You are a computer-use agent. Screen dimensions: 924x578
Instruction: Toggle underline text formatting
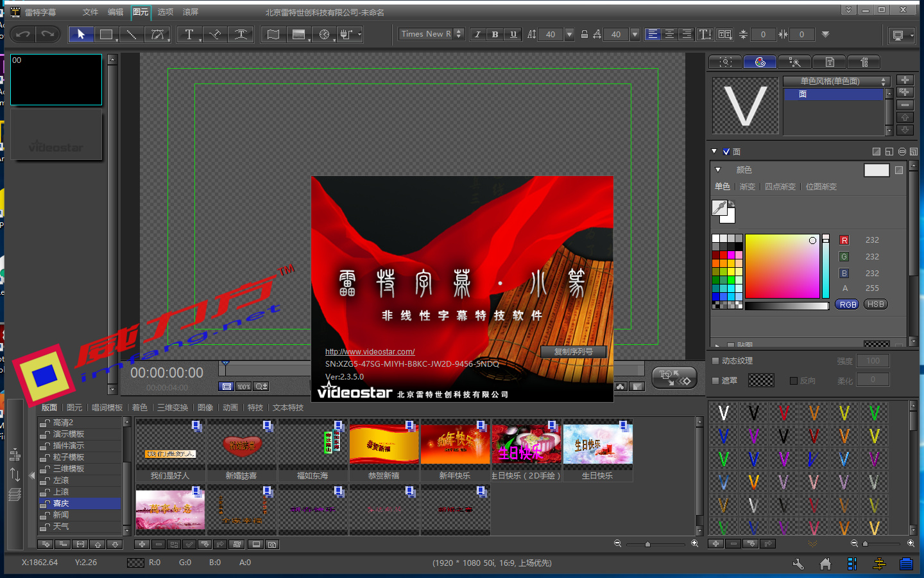(x=513, y=34)
